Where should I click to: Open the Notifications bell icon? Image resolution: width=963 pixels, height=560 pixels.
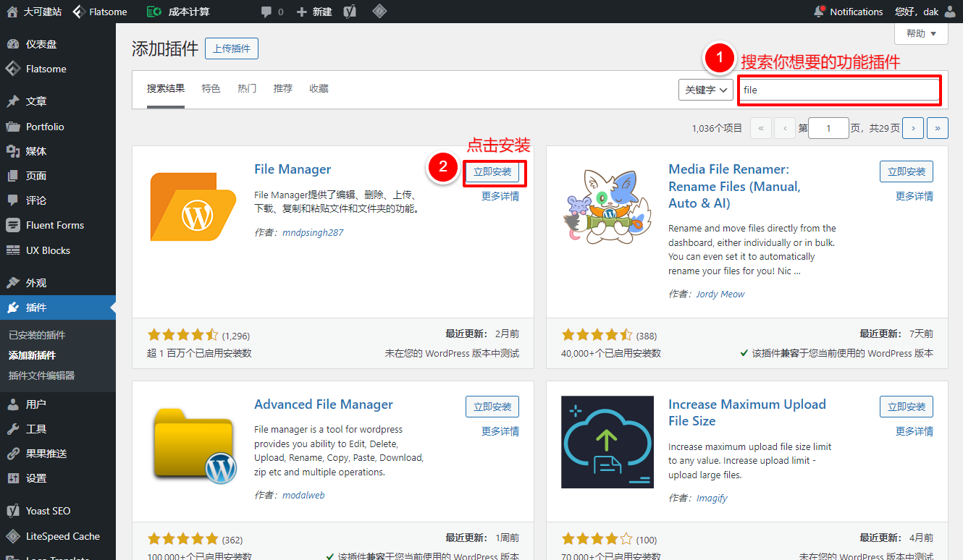click(819, 12)
